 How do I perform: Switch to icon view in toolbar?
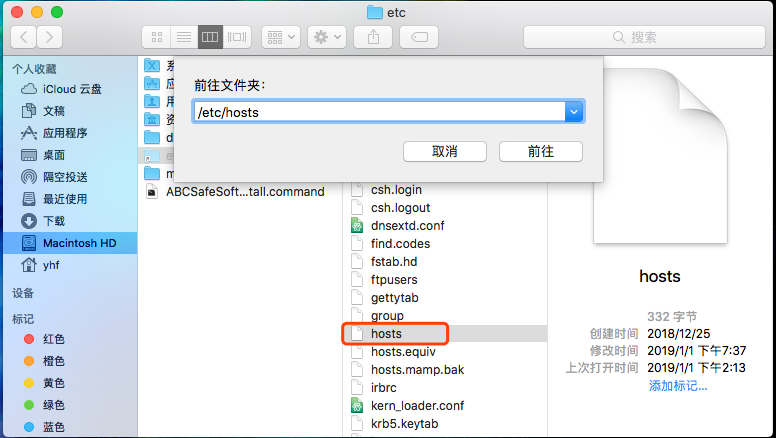(157, 37)
